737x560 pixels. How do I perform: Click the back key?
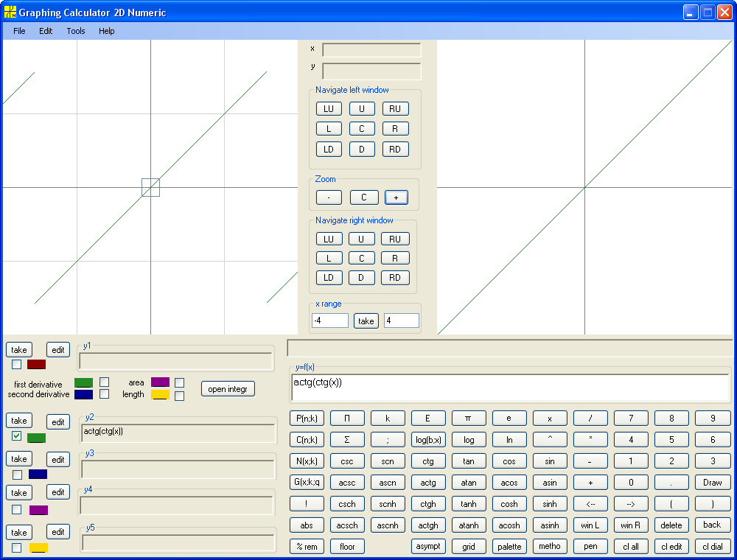713,525
